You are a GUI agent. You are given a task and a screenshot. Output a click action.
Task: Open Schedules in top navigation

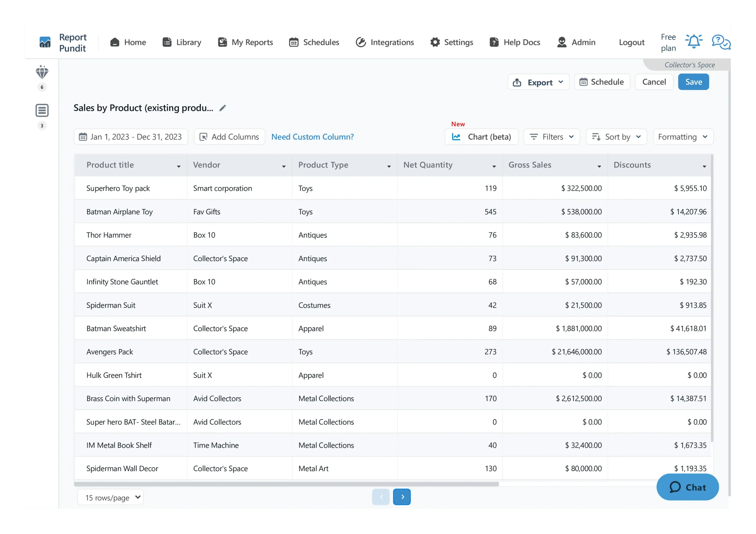(x=314, y=43)
